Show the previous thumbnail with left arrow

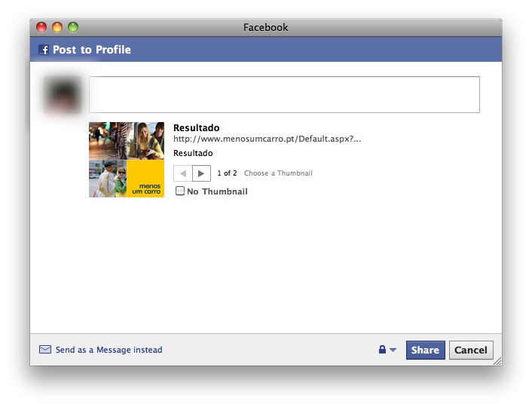pos(183,173)
